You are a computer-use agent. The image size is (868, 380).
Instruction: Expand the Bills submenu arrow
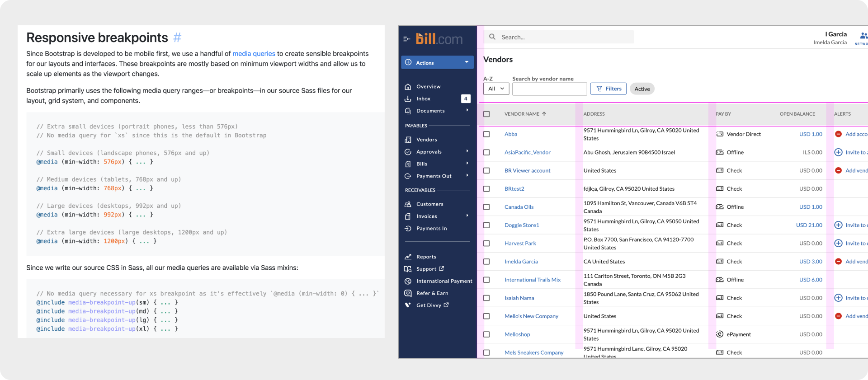click(467, 164)
